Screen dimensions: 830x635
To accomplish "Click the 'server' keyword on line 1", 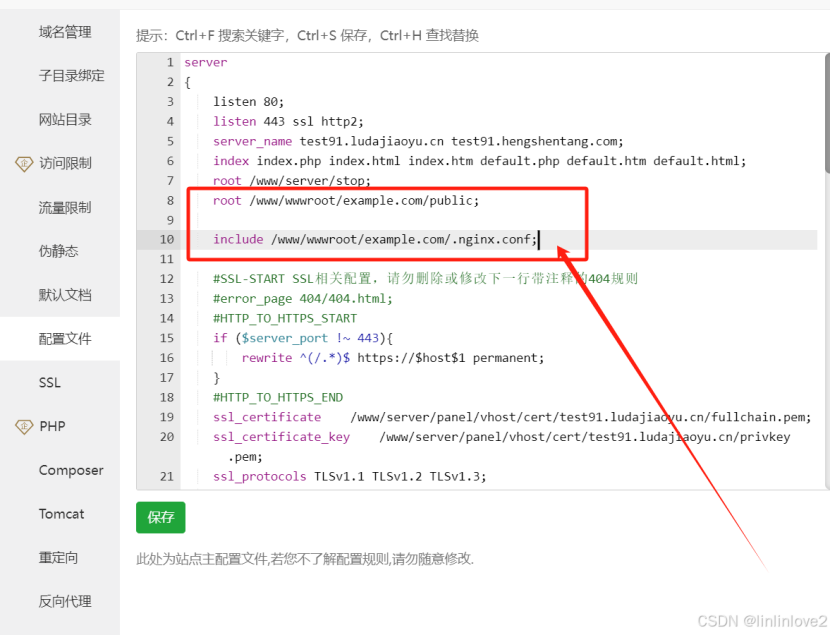I will pos(206,62).
